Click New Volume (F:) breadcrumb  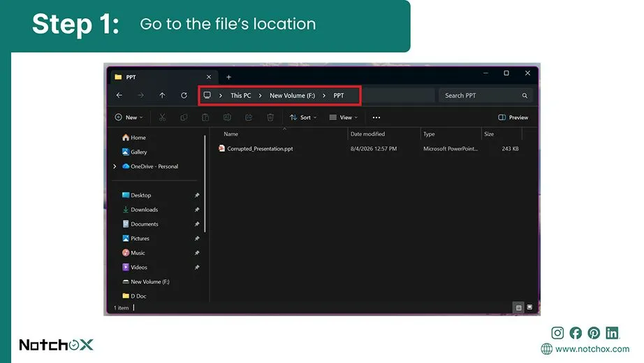pyautogui.click(x=293, y=95)
